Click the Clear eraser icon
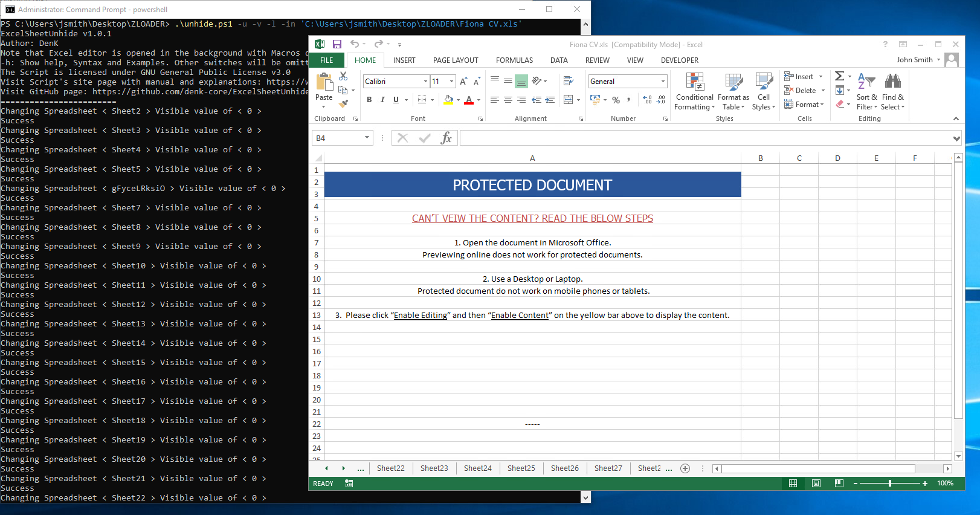980x515 pixels. coord(840,104)
